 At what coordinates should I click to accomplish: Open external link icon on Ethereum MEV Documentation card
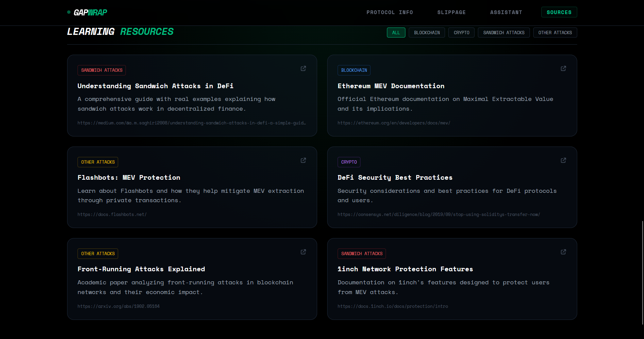[x=563, y=68]
